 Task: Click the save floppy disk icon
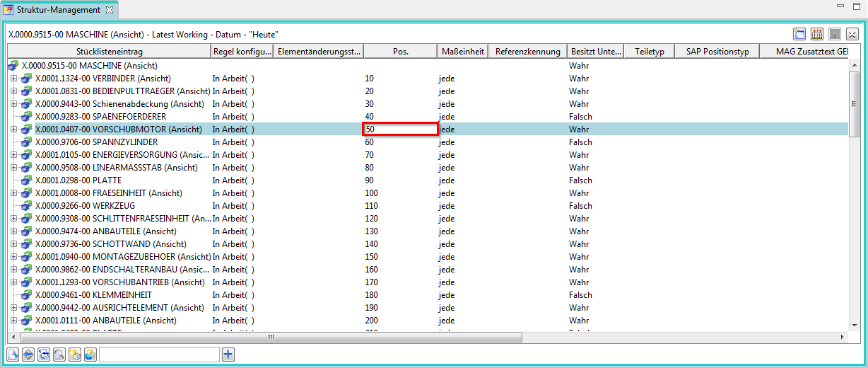(835, 34)
